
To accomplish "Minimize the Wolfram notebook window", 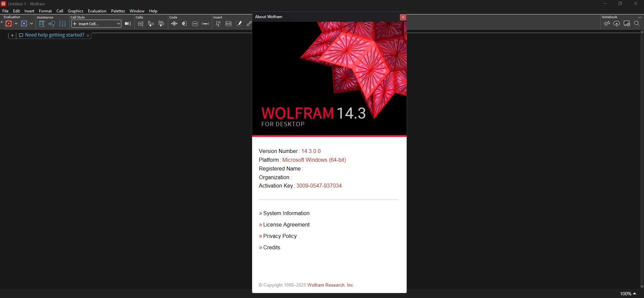I will pos(605,4).
